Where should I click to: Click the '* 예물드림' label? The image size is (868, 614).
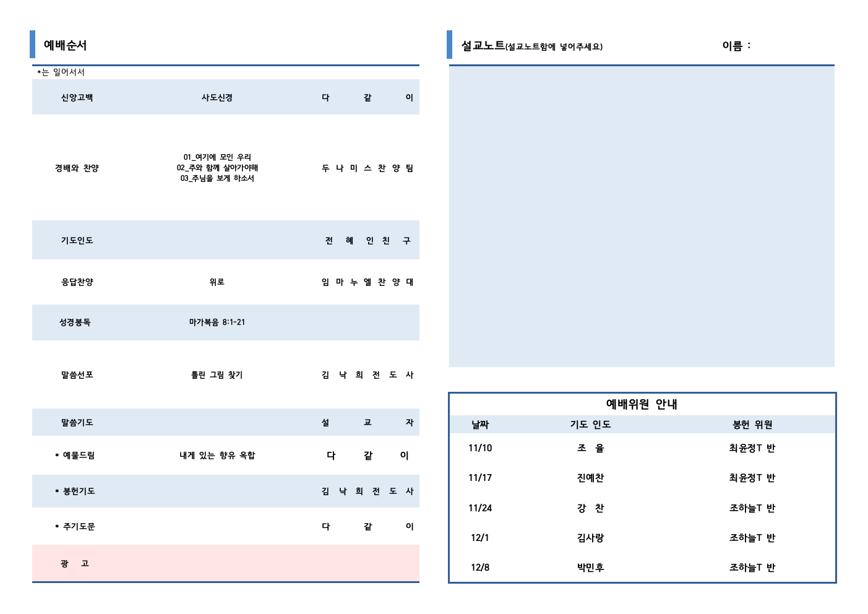coord(75,455)
